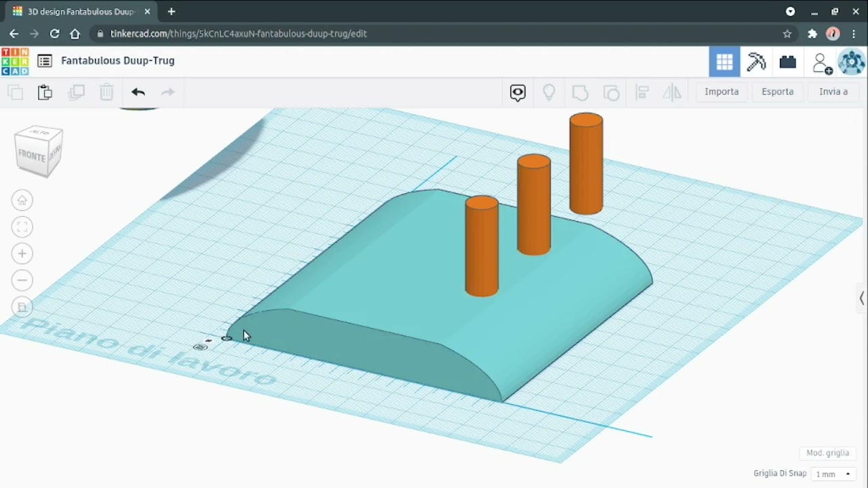Zoom out with the minus icon
The width and height of the screenshot is (868, 488).
coord(22,280)
